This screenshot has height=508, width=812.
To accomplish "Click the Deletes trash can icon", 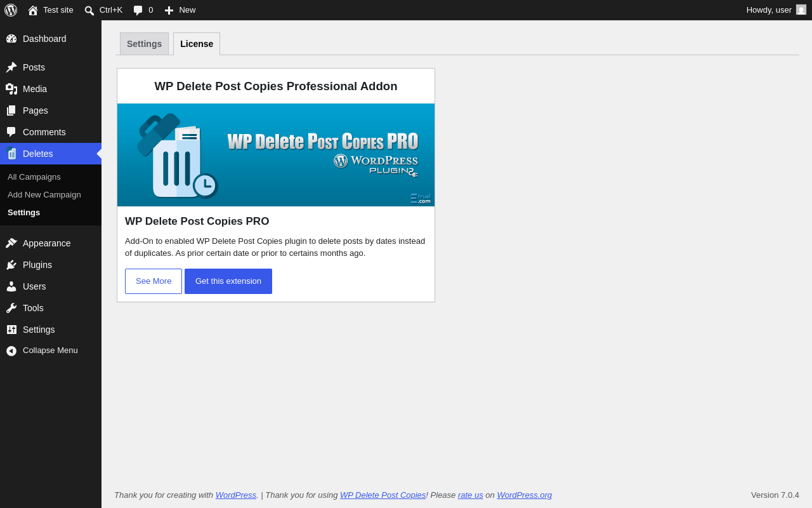I will (11, 154).
